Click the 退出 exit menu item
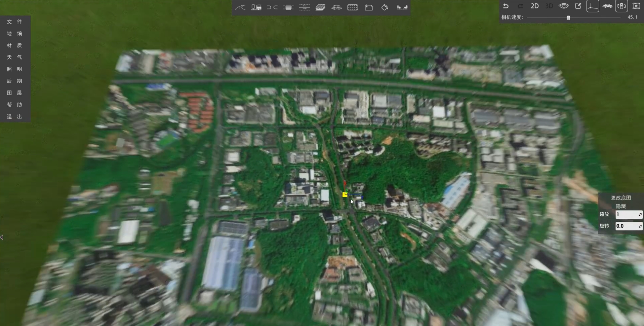Viewport: 644px width, 326px height. click(14, 116)
